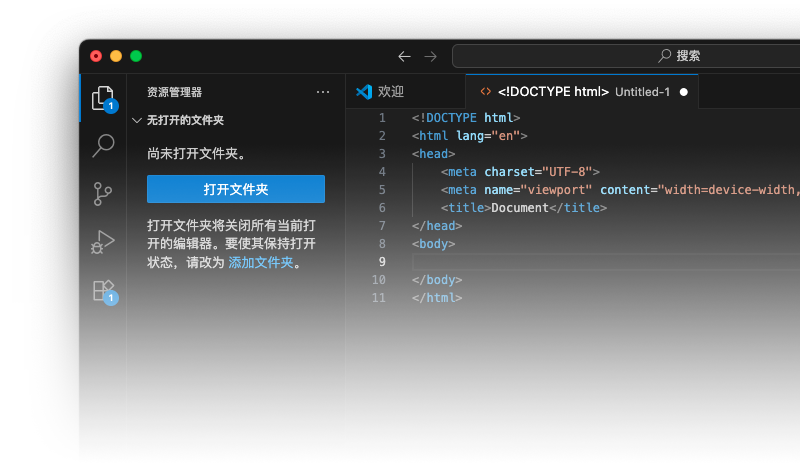Click the HTML file icon on Untitled-1 tab
Screen dimensions: 800x465
coord(485,91)
